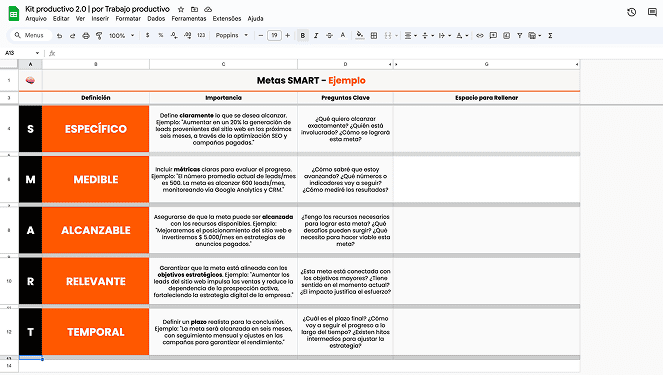The image size is (663, 375).
Task: Select column G header
Action: [486, 64]
